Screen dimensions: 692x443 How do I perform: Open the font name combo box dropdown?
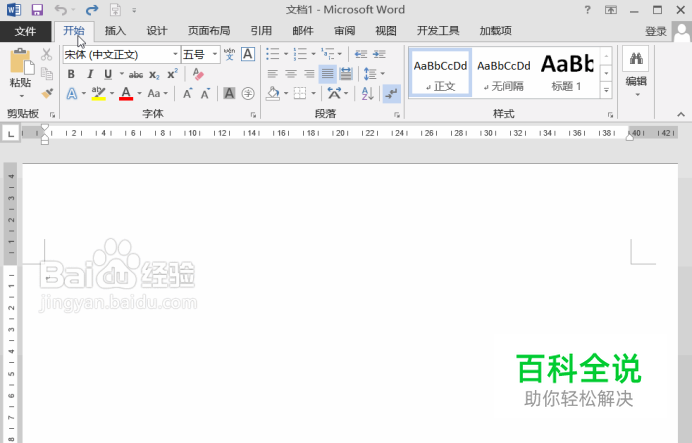175,54
